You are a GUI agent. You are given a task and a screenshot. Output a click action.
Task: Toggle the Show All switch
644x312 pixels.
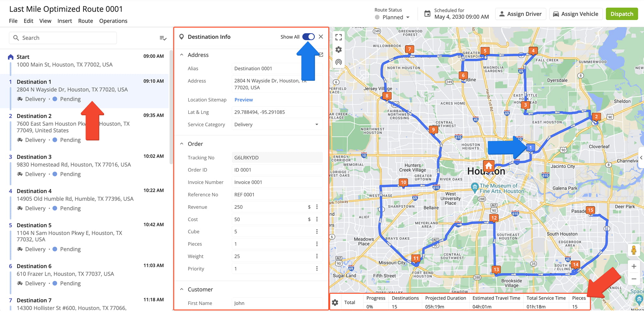[x=308, y=37]
